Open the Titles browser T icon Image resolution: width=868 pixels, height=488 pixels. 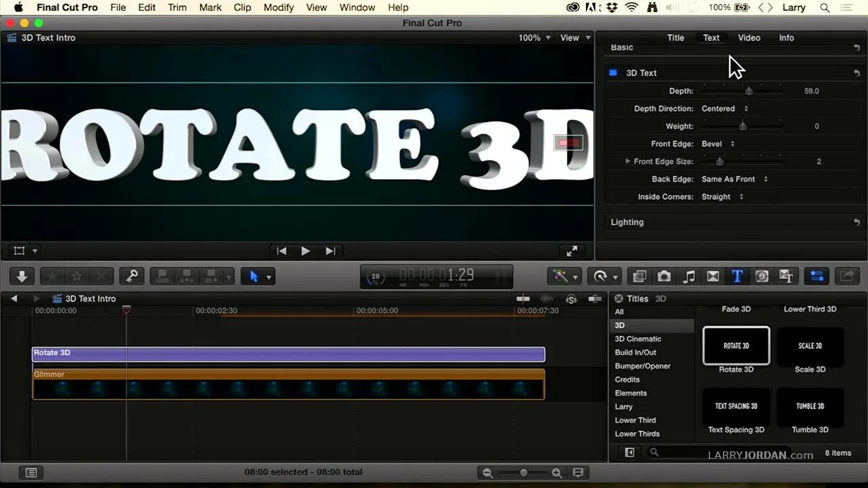[x=737, y=277]
